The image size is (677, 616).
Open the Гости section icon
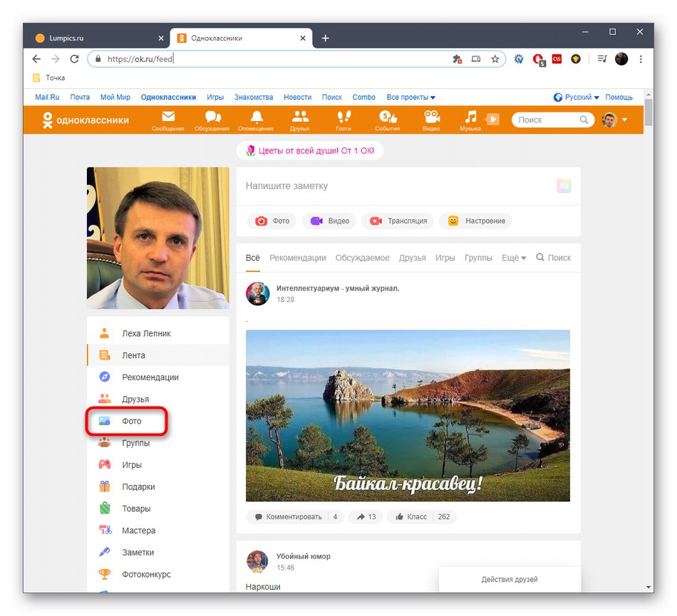[343, 120]
